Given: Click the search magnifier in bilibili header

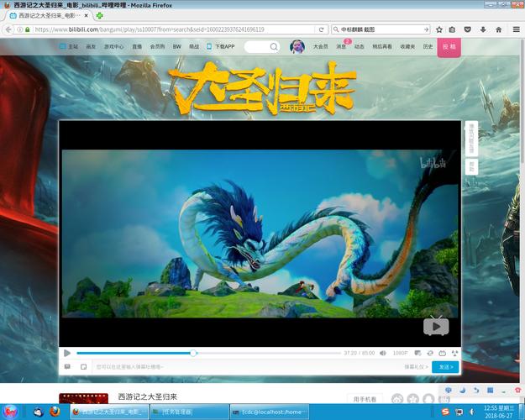Looking at the screenshot, I should click(x=273, y=47).
